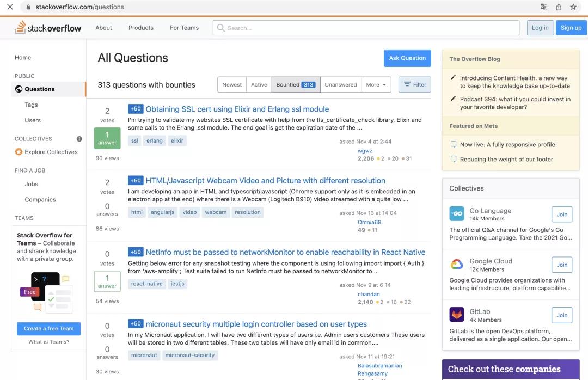Expand the More sorting dropdown

coord(376,85)
